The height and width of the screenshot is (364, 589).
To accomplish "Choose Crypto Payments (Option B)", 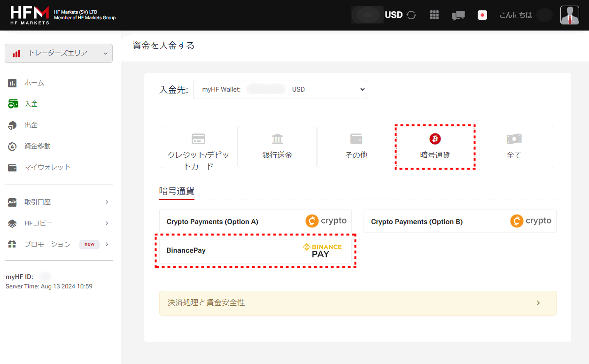I will pyautogui.click(x=460, y=221).
